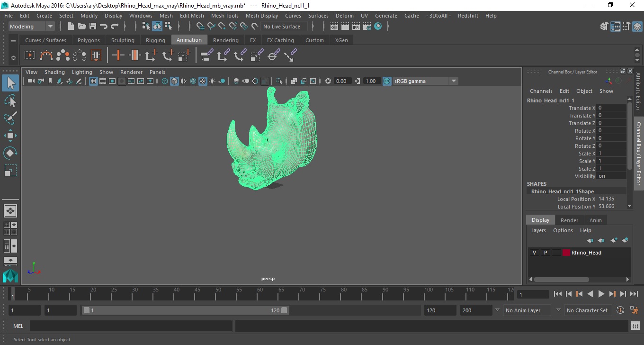
Task: Click the IPR render icon
Action: (357, 27)
